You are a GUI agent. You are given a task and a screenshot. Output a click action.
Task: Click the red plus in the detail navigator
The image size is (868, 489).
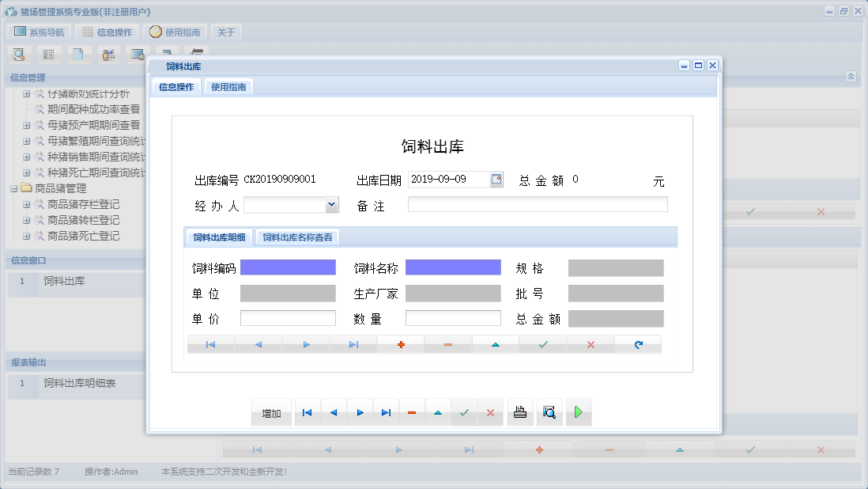[x=401, y=345]
